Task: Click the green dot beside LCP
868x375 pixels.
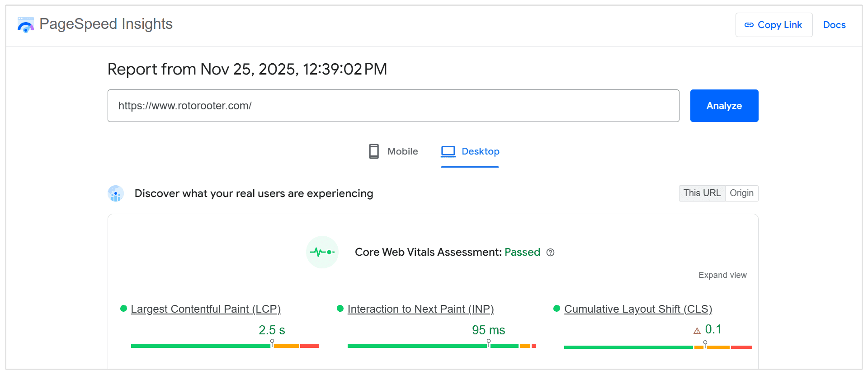Action: coord(123,309)
